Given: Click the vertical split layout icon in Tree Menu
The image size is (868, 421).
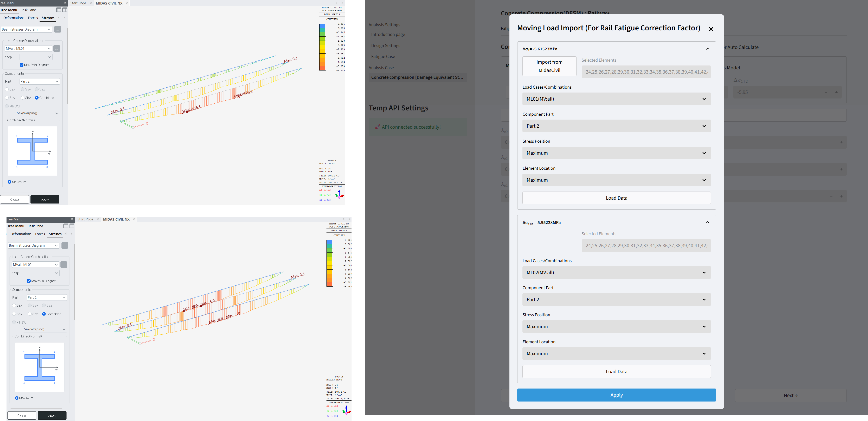Looking at the screenshot, I should (x=65, y=10).
